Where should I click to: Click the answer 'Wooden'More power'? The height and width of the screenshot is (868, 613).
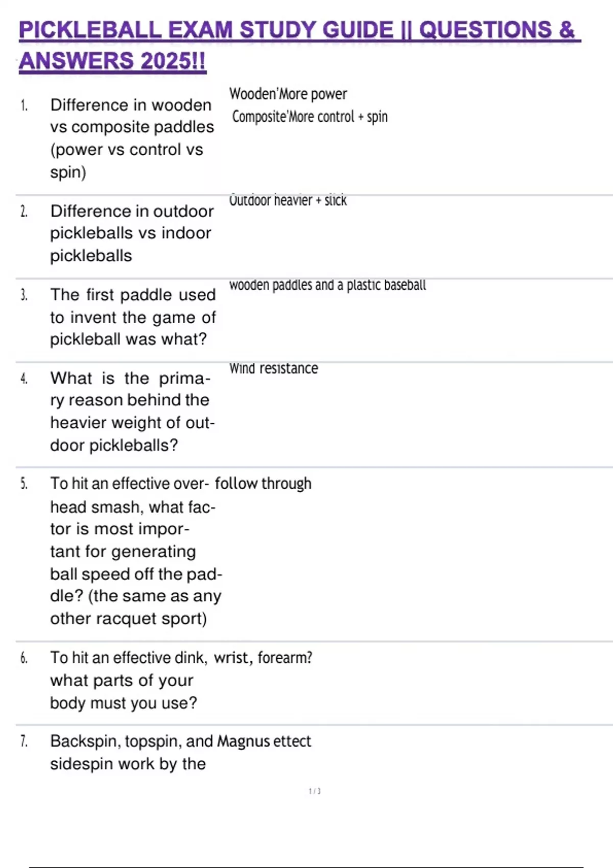[288, 94]
